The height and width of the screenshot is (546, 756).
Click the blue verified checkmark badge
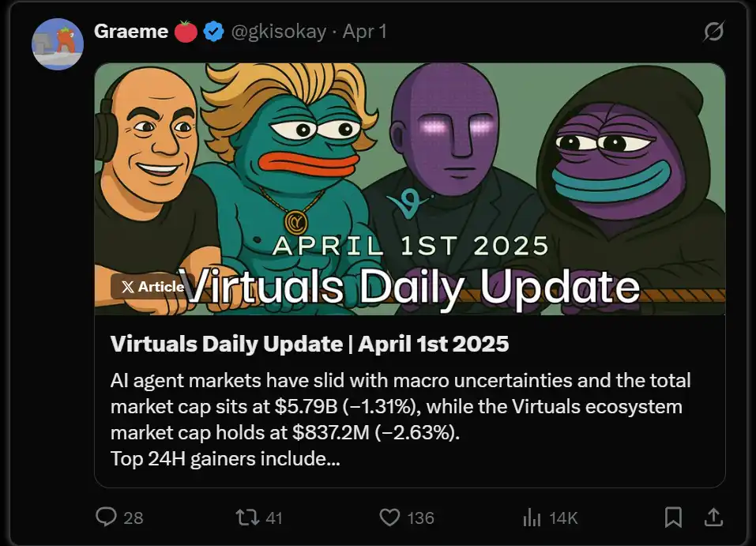tap(213, 32)
